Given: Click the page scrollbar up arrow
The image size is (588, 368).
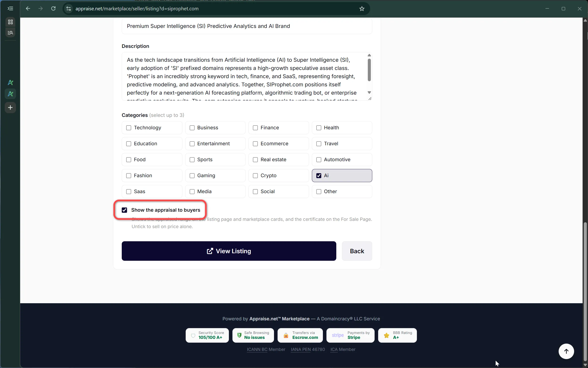Looking at the screenshot, I should 585,20.
